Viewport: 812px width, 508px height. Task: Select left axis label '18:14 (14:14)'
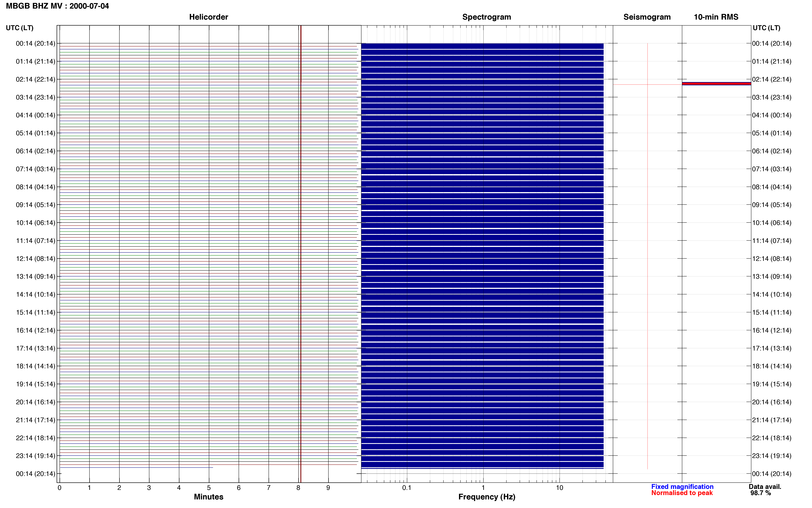(36, 366)
